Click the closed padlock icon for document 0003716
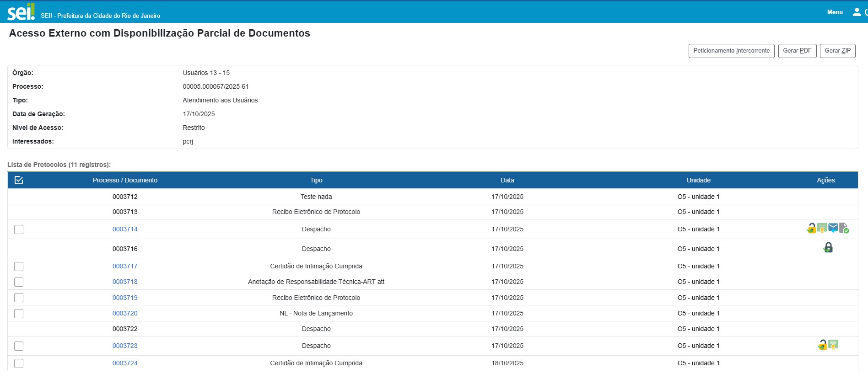Screen dimensions: 868x379 pyautogui.click(x=828, y=248)
